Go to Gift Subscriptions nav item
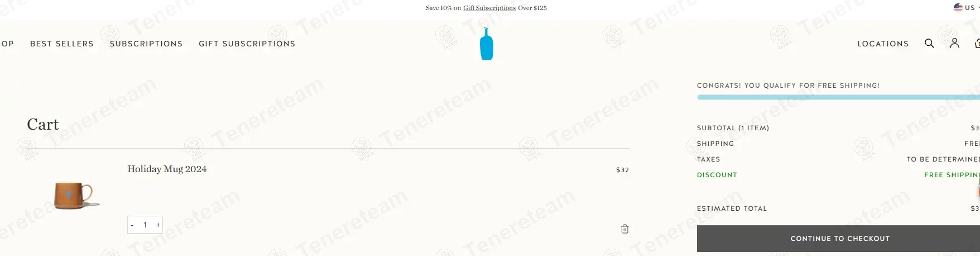The image size is (980, 256). coord(247,44)
